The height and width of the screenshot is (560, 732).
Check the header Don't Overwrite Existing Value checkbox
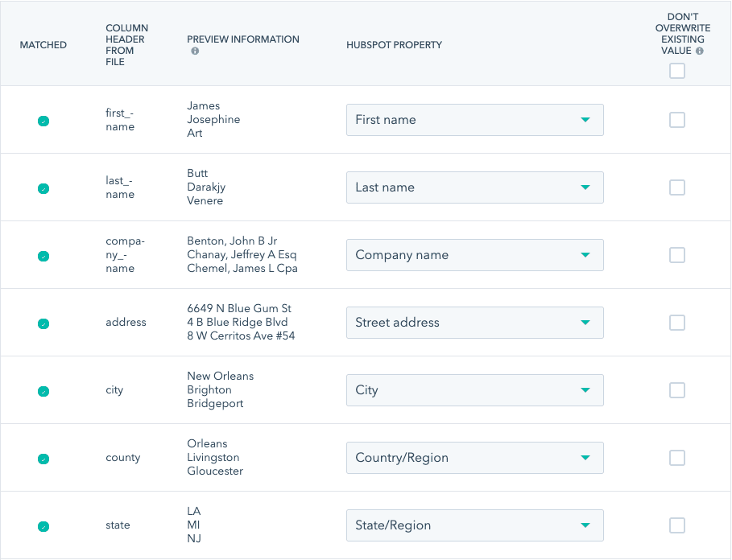tap(676, 71)
